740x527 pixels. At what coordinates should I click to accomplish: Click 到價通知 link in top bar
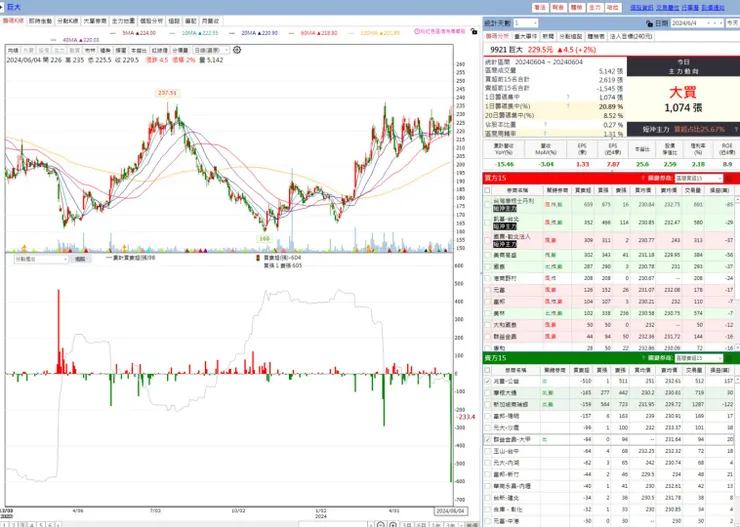(713, 8)
